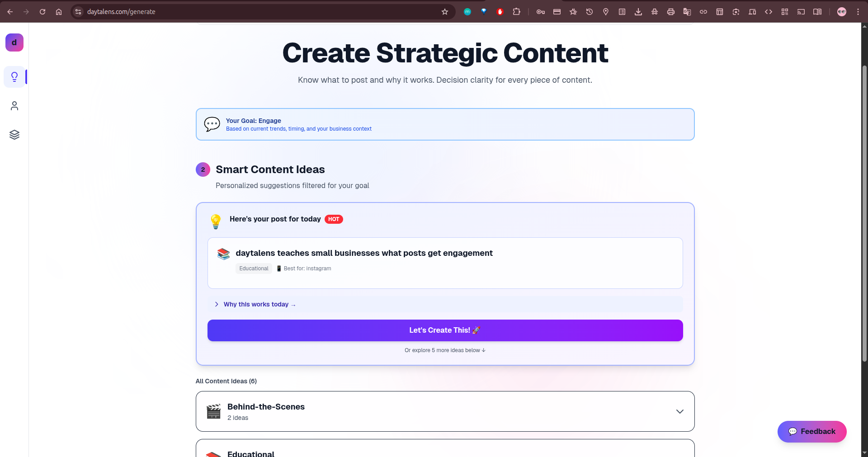Click the cast icon in browser toolbar

(x=801, y=12)
